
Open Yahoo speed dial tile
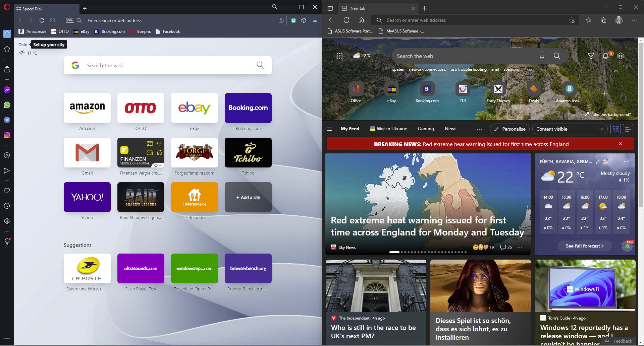(87, 197)
